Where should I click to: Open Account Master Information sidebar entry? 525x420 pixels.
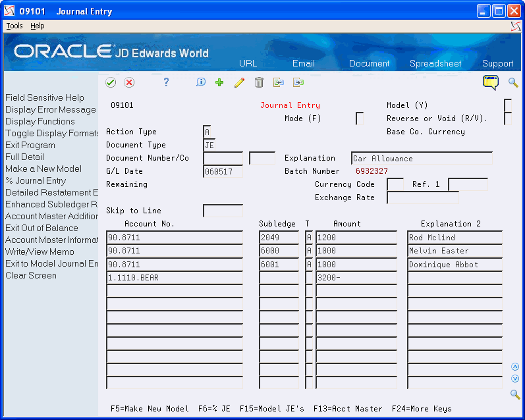pyautogui.click(x=51, y=240)
